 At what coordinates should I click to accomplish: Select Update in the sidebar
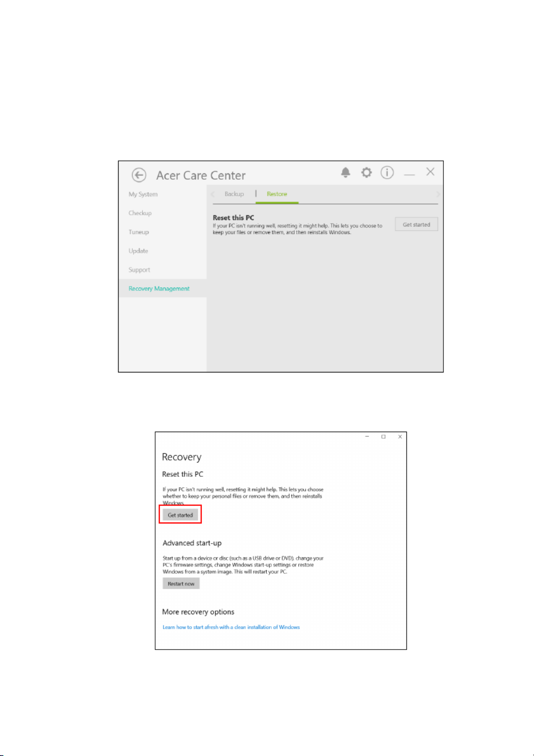[138, 251]
